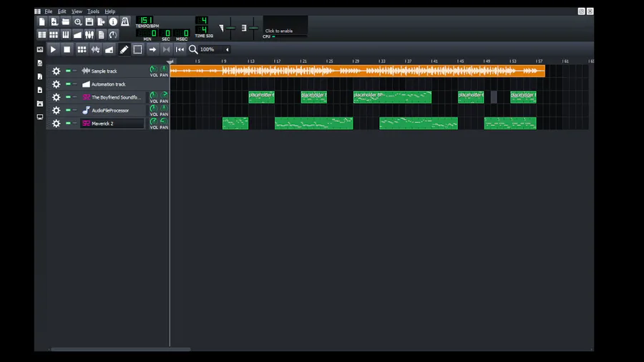Open the My Presets sidebar icon
The height and width of the screenshot is (362, 644).
(x=40, y=90)
